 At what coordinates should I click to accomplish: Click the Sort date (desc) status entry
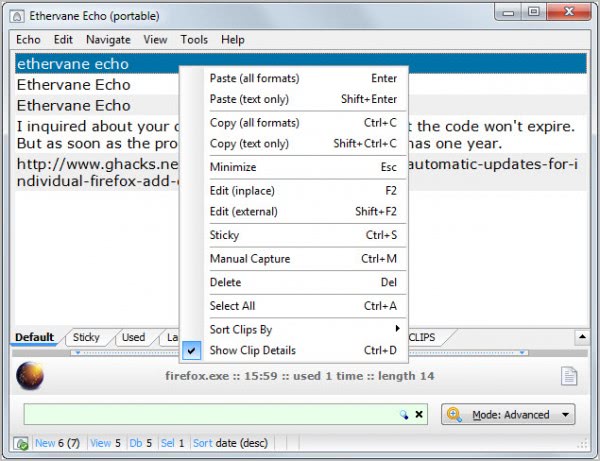(x=230, y=443)
